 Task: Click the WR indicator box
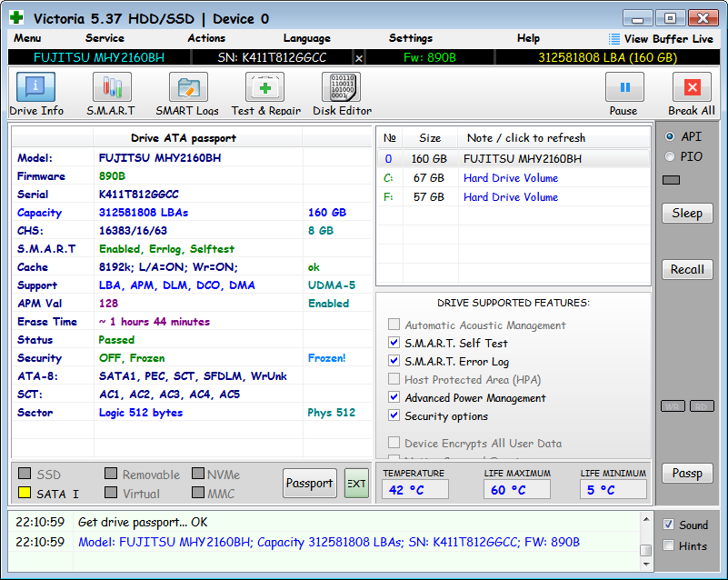click(x=673, y=406)
